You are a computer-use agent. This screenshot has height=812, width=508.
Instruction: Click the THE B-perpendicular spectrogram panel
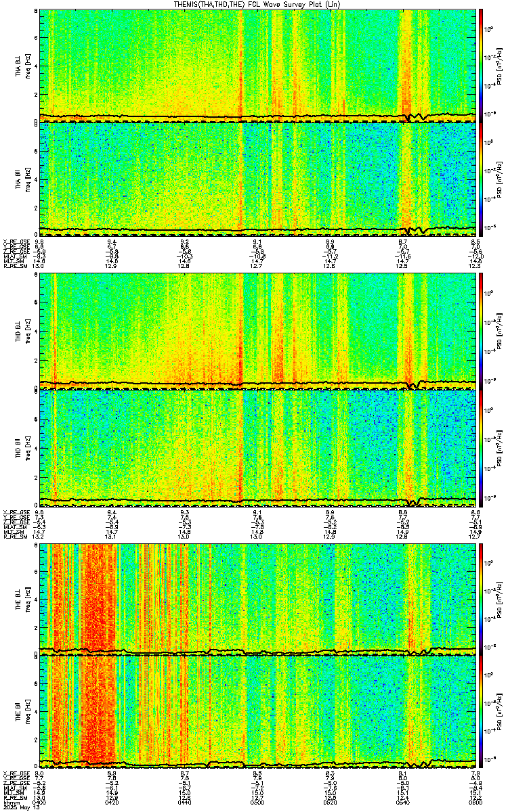click(257, 598)
